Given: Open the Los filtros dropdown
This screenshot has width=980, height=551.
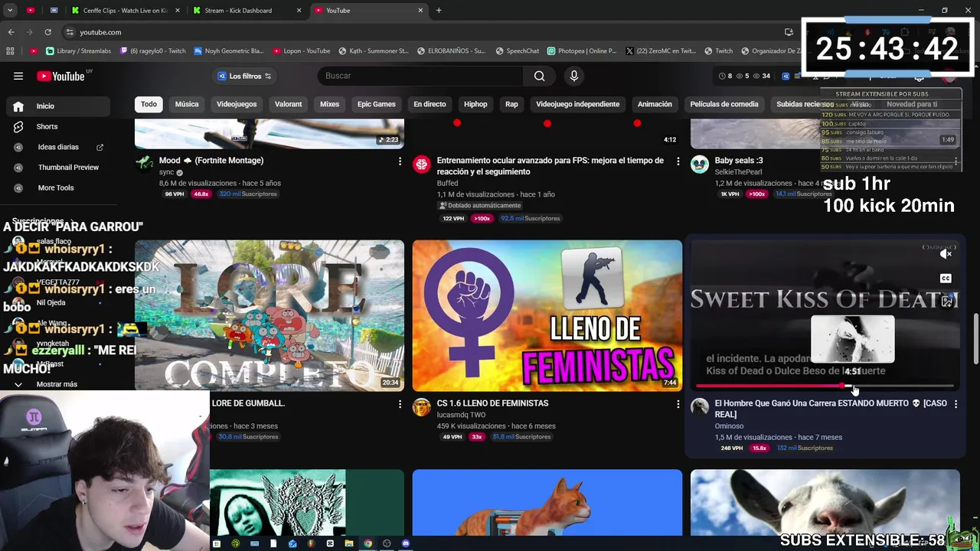Looking at the screenshot, I should (x=245, y=76).
